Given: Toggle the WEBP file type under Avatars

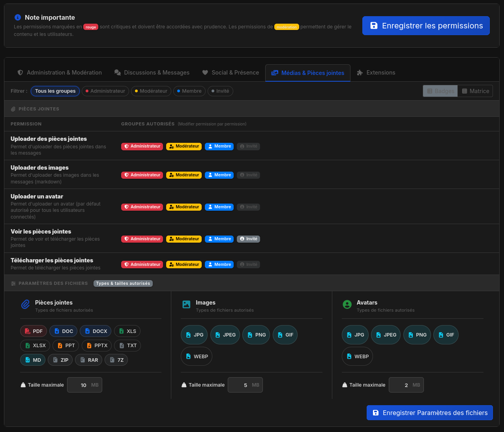Looking at the screenshot, I should [x=357, y=356].
